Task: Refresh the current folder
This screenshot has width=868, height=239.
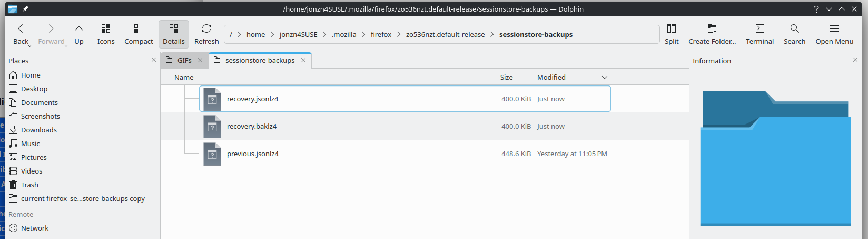Action: 206,34
